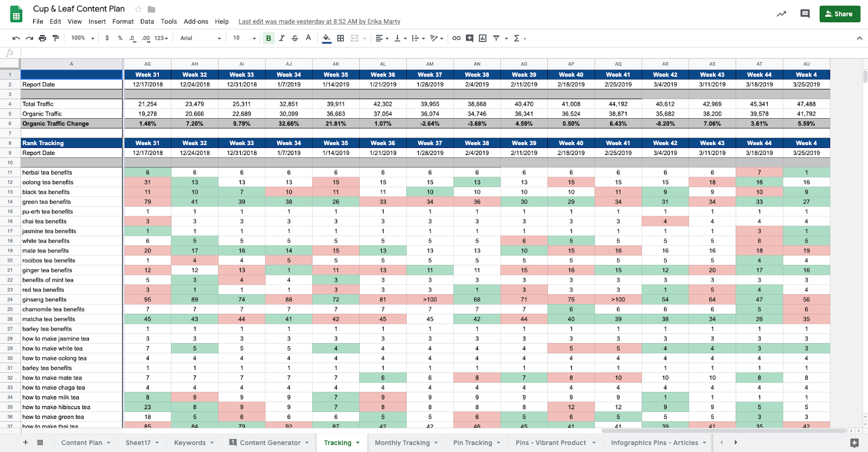The height and width of the screenshot is (452, 868).
Task: Redo the last action
Action: (29, 38)
